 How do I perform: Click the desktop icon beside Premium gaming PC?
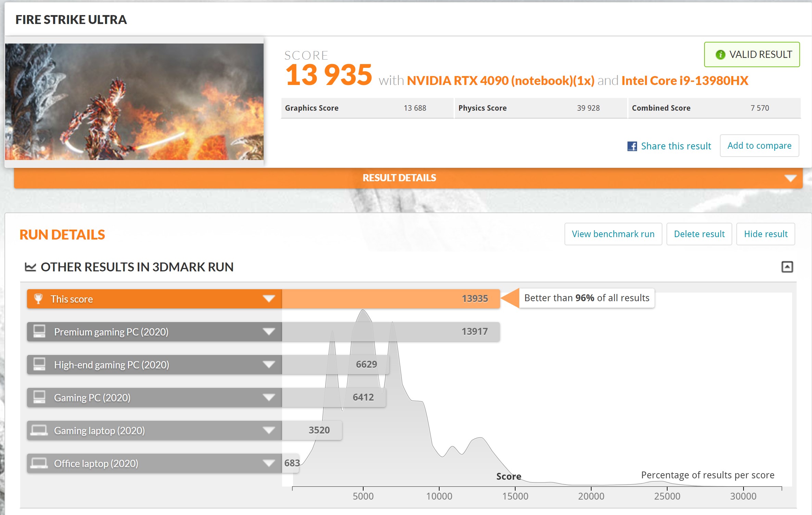coord(39,331)
